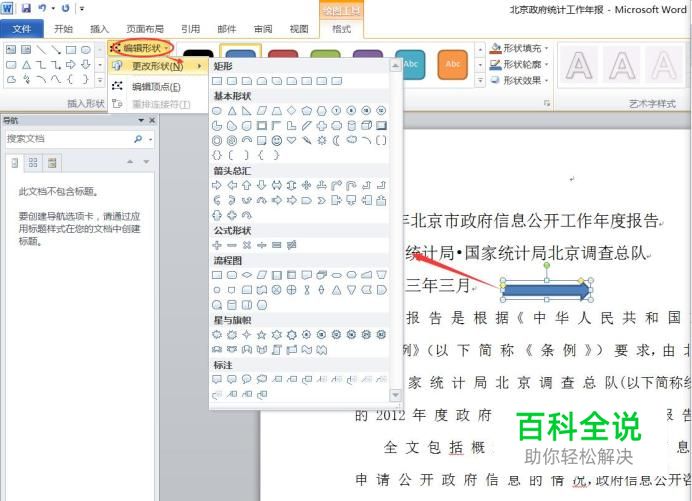Open the shape styles dialog launcher
The height and width of the screenshot is (501, 692).
click(x=547, y=103)
